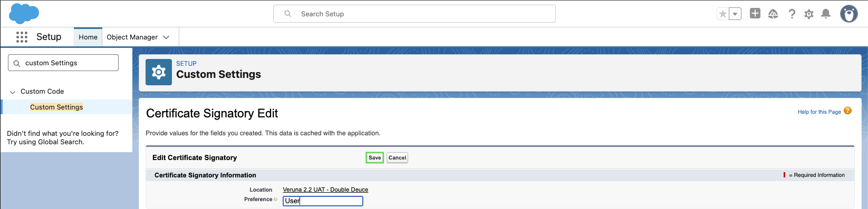Collapse the Custom Code section chevron
Image resolution: width=868 pixels, height=209 pixels.
tap(13, 92)
